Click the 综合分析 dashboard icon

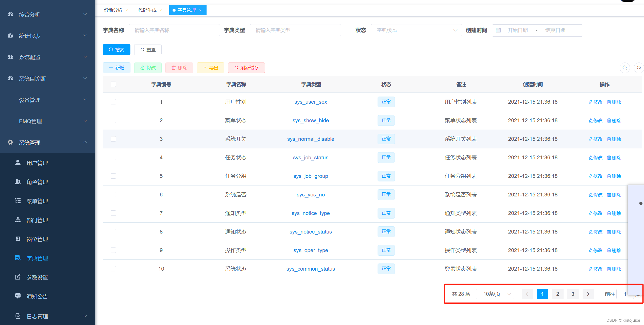pos(10,14)
